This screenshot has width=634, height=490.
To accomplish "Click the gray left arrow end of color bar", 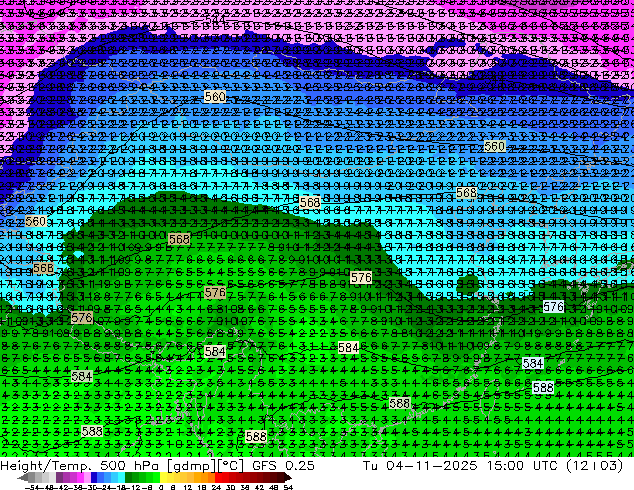I will tap(23, 477).
